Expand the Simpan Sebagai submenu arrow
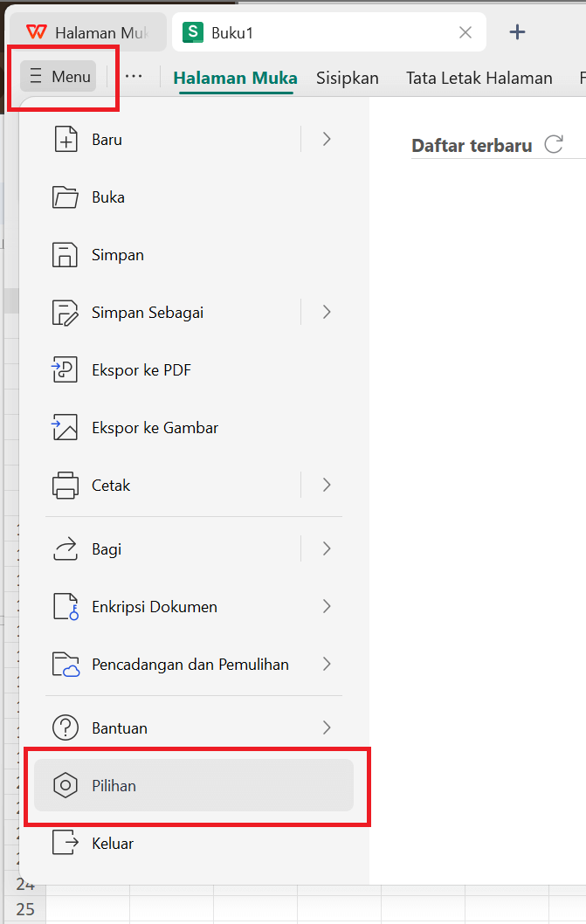Viewport: 586px width, 924px height. point(326,312)
